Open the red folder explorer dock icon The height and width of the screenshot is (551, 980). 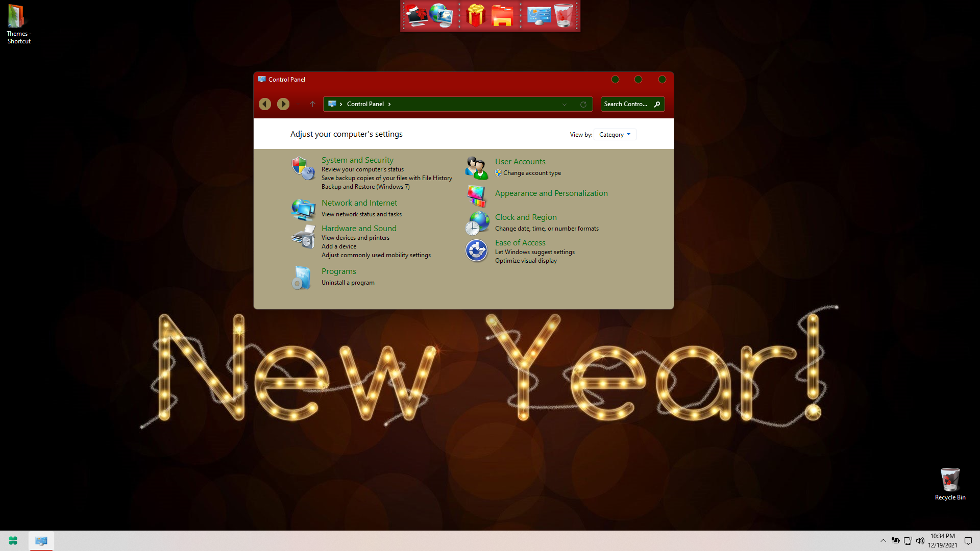(x=502, y=16)
